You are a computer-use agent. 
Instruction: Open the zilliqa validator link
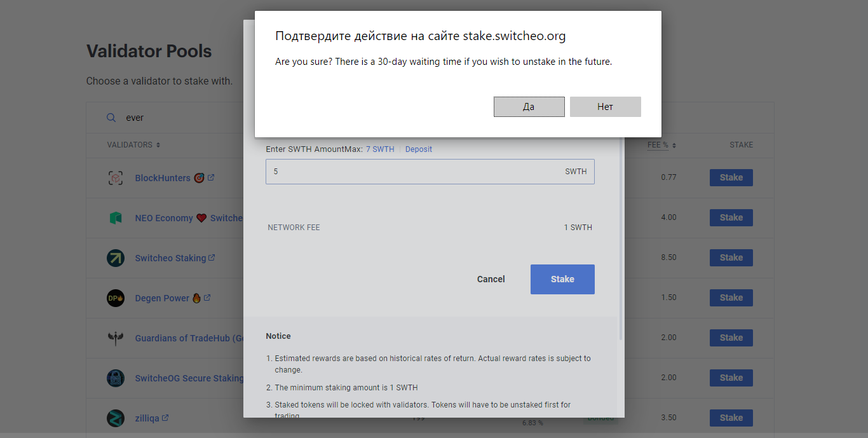pyautogui.click(x=147, y=418)
